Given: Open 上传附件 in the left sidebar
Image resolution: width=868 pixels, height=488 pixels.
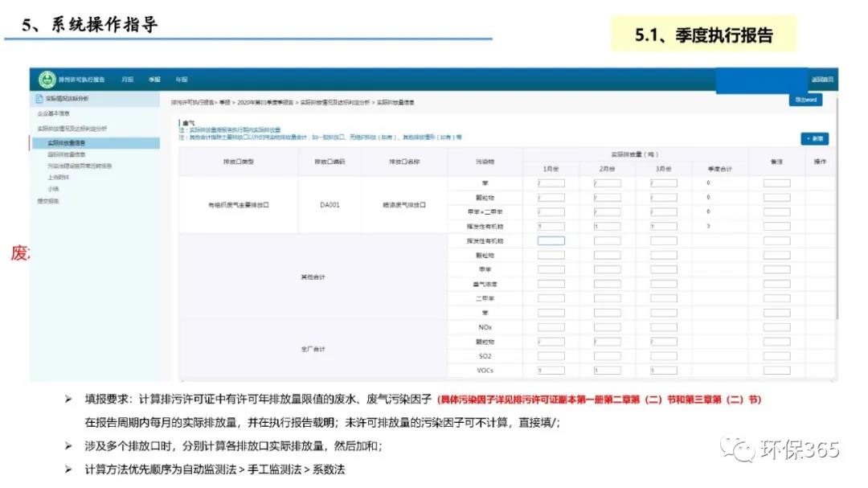Looking at the screenshot, I should 58,177.
